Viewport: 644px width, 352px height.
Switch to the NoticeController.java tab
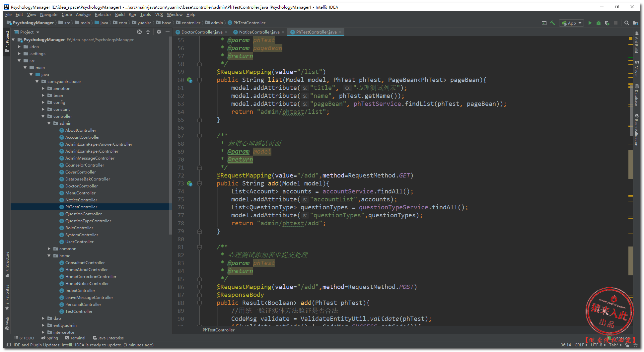(259, 32)
